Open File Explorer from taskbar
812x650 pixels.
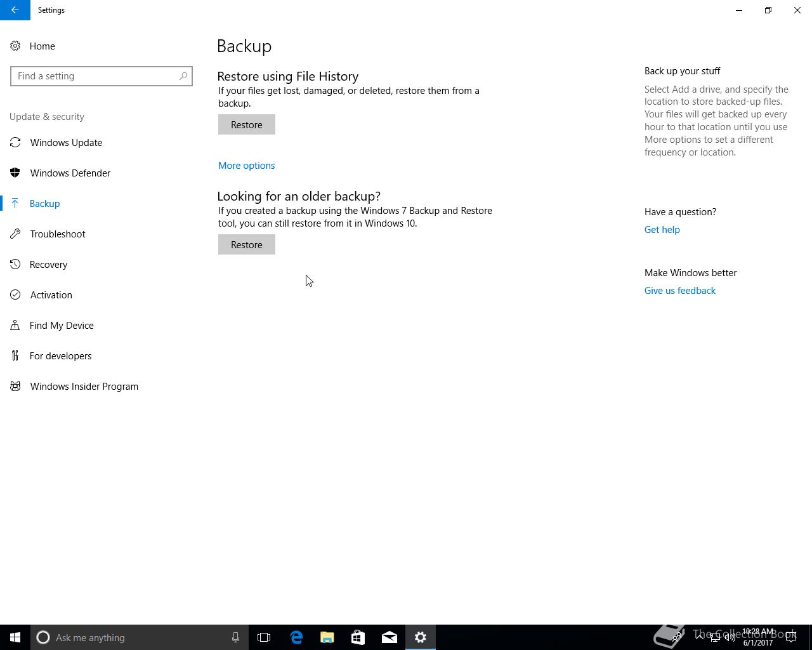tap(327, 637)
